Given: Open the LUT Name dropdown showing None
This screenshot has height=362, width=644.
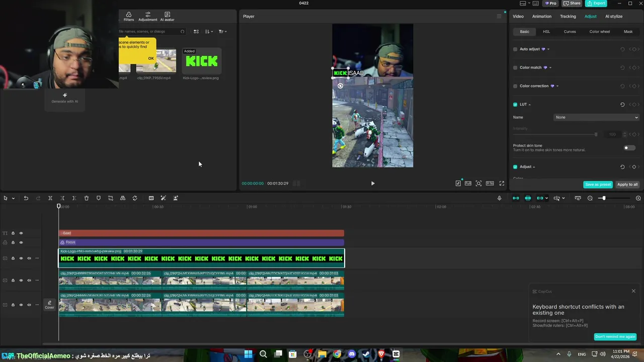Looking at the screenshot, I should pos(597,117).
